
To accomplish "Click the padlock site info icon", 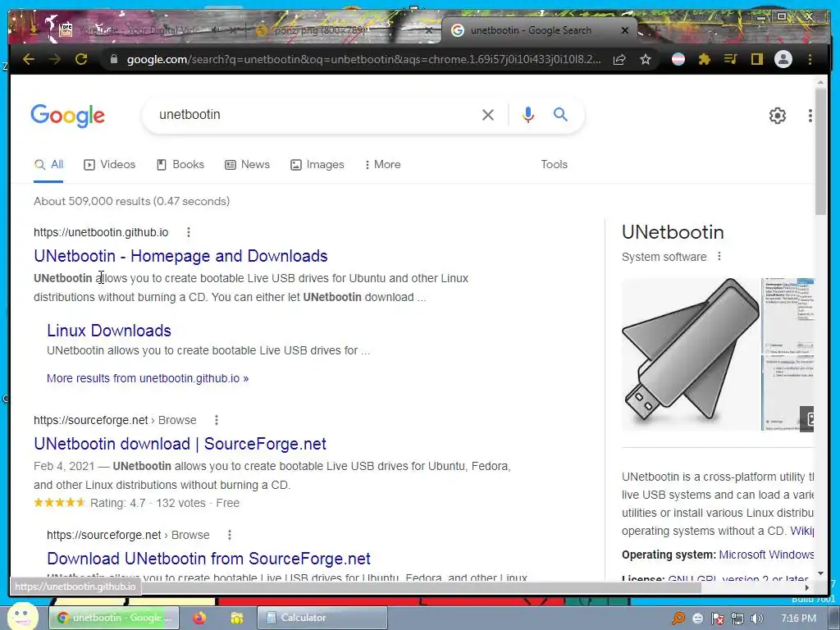I will 113,59.
